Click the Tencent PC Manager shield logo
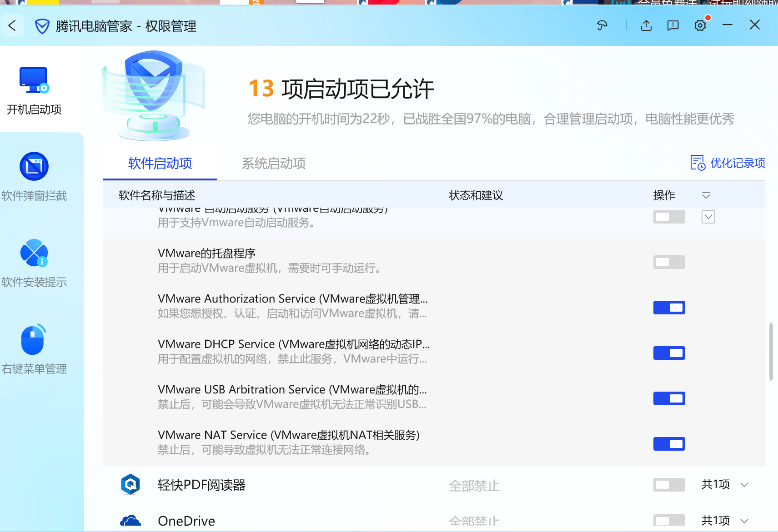Viewport: 778px width, 532px height. pyautogui.click(x=42, y=26)
